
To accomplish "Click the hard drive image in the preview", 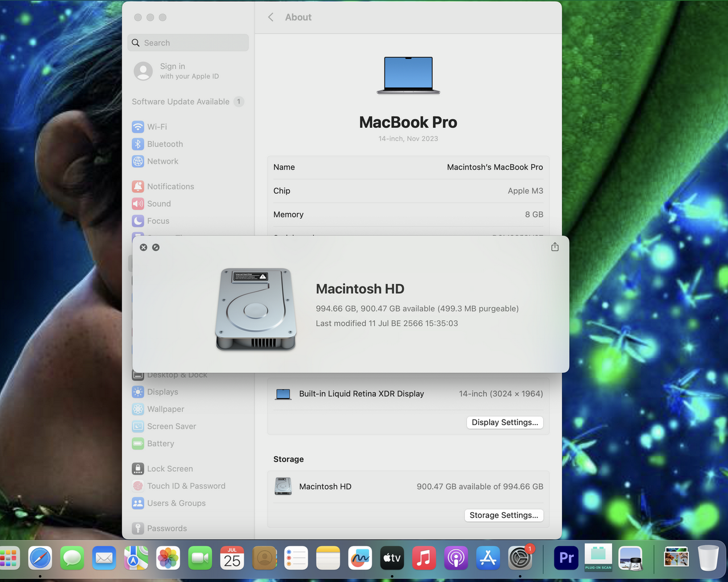I will (x=256, y=309).
